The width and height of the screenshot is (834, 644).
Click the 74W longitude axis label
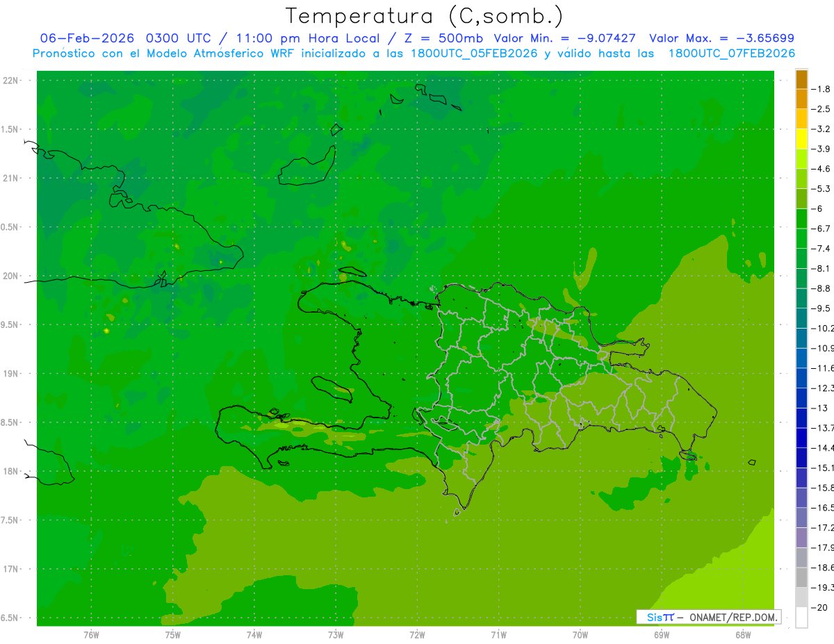pyautogui.click(x=254, y=635)
